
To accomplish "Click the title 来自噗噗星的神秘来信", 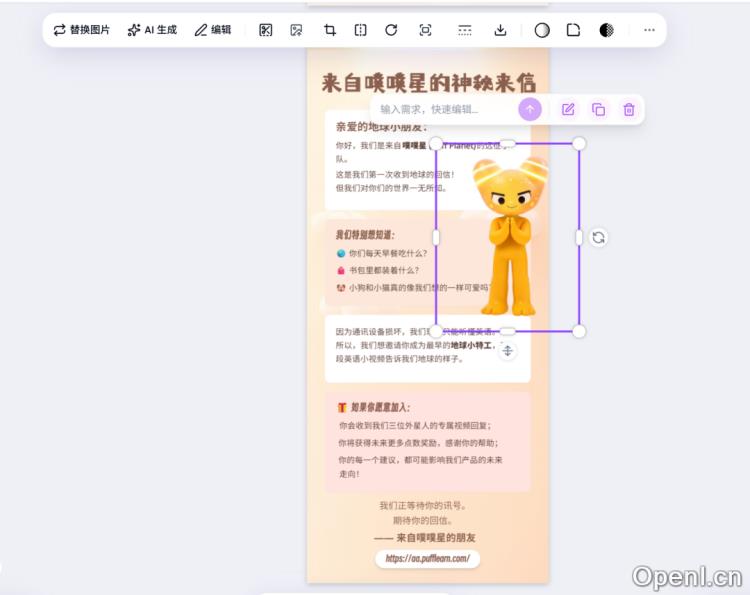I will [429, 83].
